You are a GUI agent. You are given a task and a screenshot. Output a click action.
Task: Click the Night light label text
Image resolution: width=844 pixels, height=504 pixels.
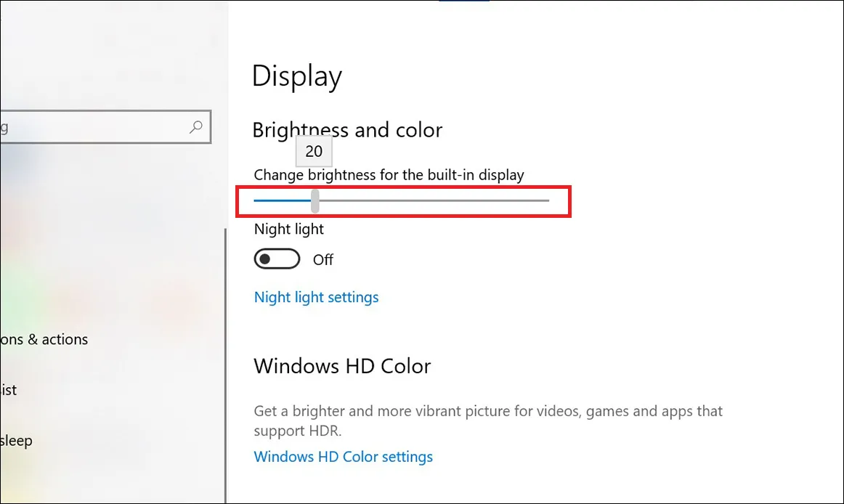tap(288, 229)
